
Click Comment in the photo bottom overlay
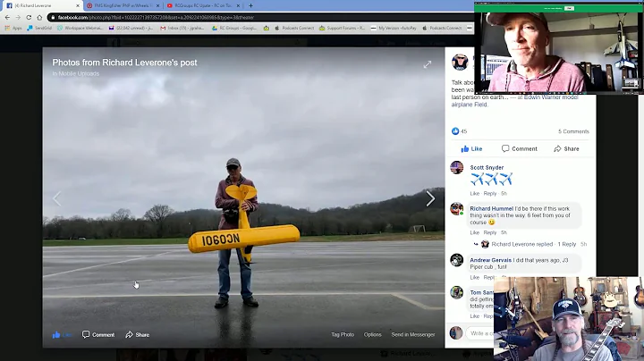pyautogui.click(x=98, y=335)
